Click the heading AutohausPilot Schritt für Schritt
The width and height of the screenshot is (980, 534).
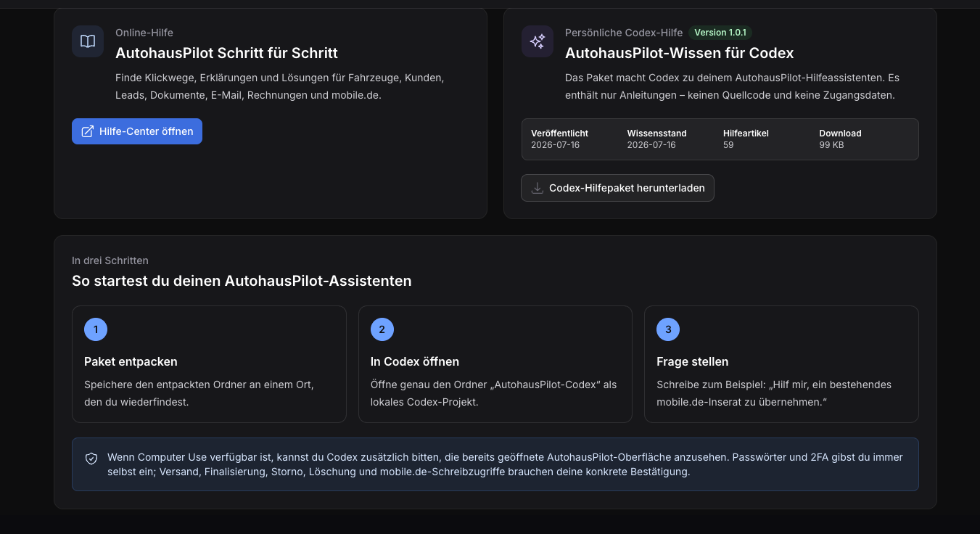pyautogui.click(x=226, y=53)
